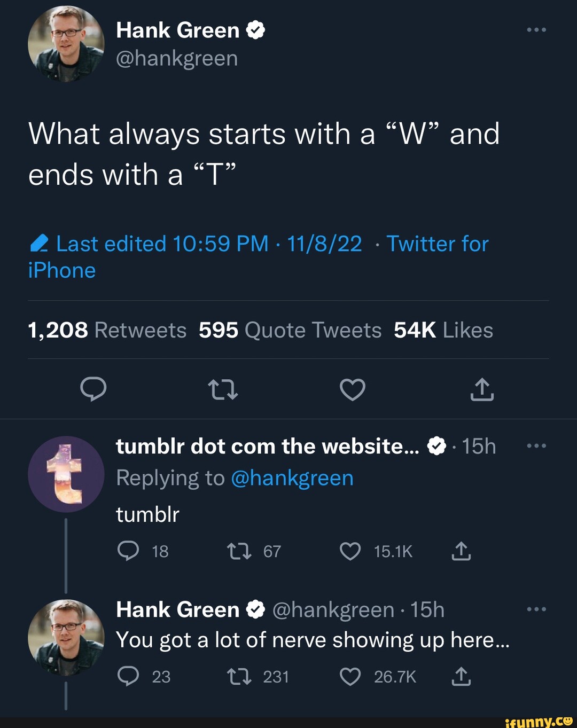Open the more options menu on the main tweet

[x=536, y=29]
